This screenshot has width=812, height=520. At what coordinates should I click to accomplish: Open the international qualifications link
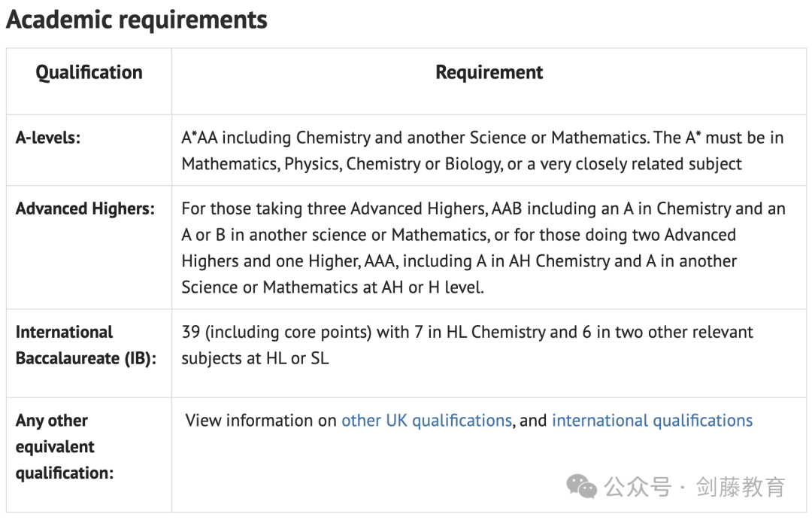click(x=652, y=421)
